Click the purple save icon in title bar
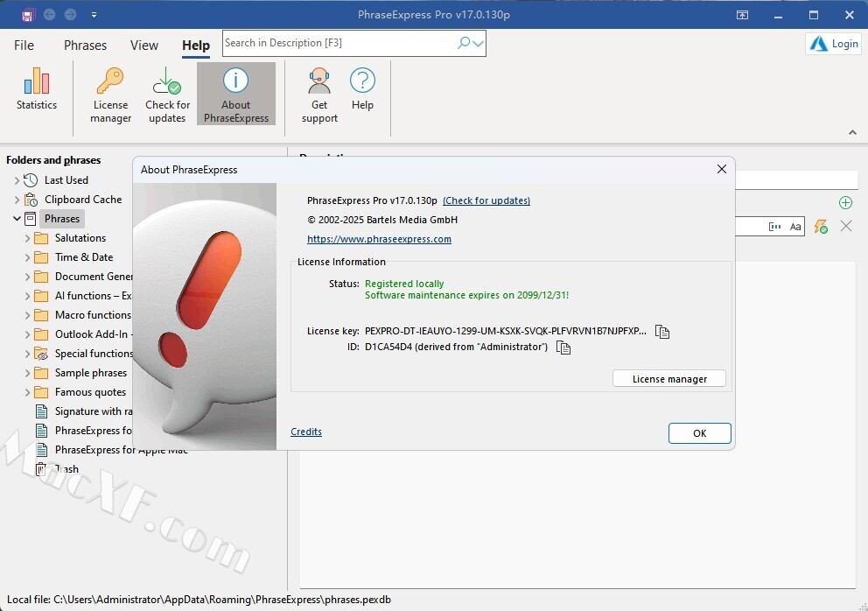Image resolution: width=868 pixels, height=611 pixels. [28, 15]
